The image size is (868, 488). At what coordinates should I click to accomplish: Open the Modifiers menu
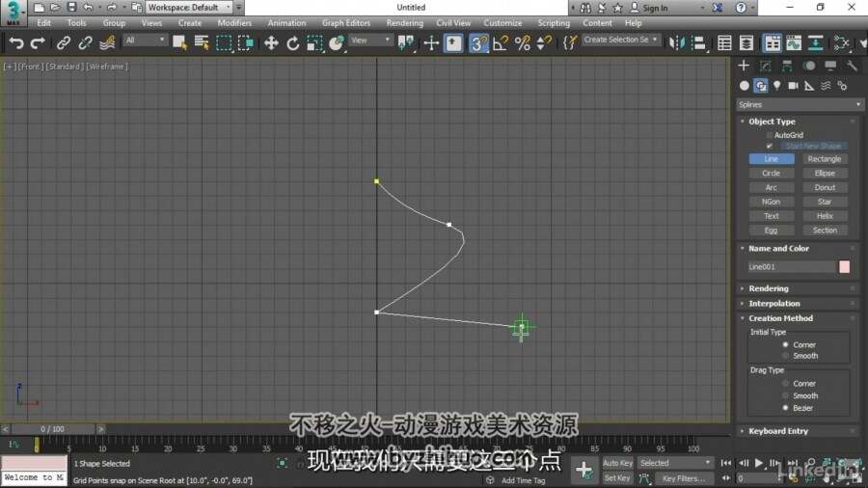point(234,23)
